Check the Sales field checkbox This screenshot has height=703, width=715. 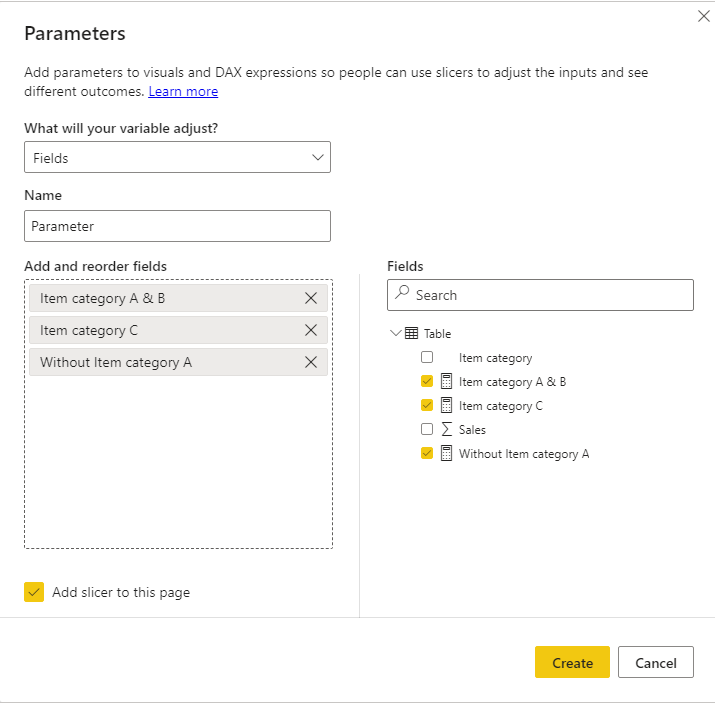tap(427, 429)
